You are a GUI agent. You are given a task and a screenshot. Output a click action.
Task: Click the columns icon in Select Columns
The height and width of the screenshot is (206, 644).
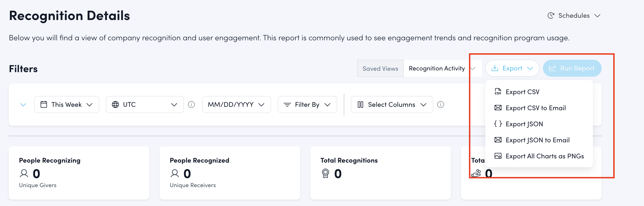pyautogui.click(x=360, y=105)
